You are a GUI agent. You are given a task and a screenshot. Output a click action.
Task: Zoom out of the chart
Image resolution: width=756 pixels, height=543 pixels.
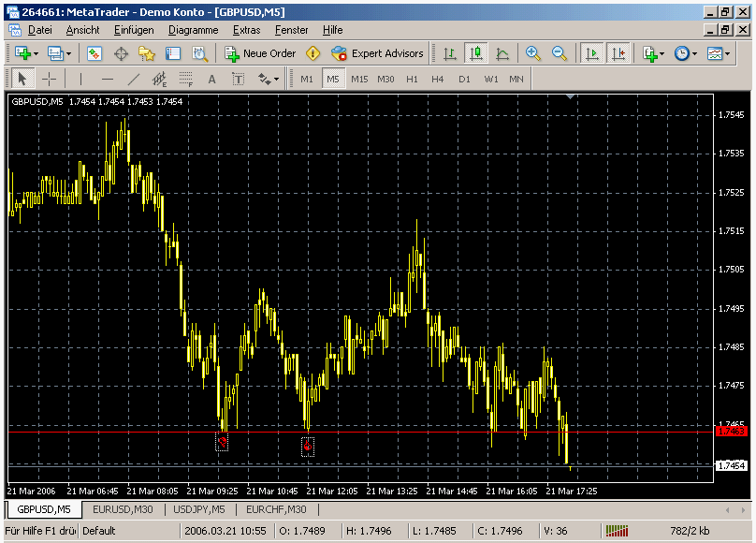(x=560, y=53)
